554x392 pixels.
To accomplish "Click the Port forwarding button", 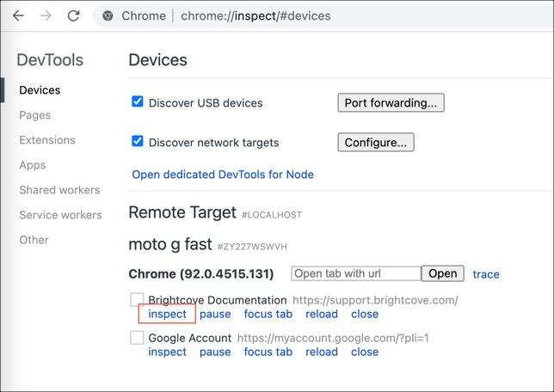I will point(391,103).
